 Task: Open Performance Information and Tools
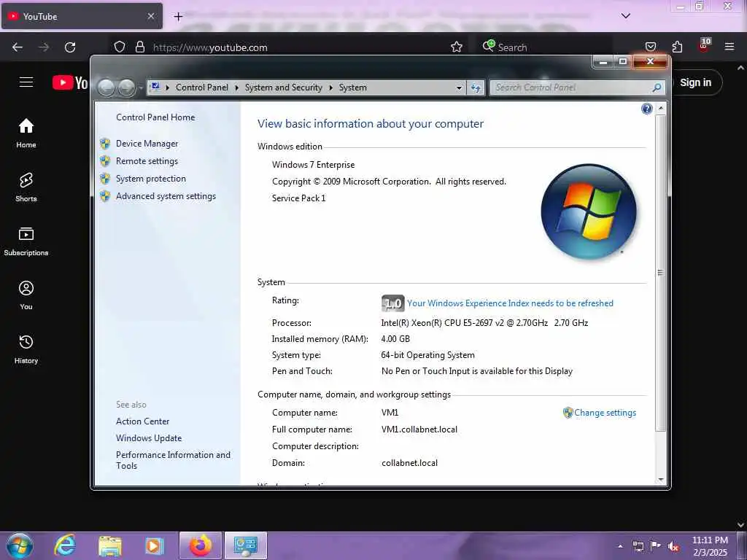[x=173, y=460]
